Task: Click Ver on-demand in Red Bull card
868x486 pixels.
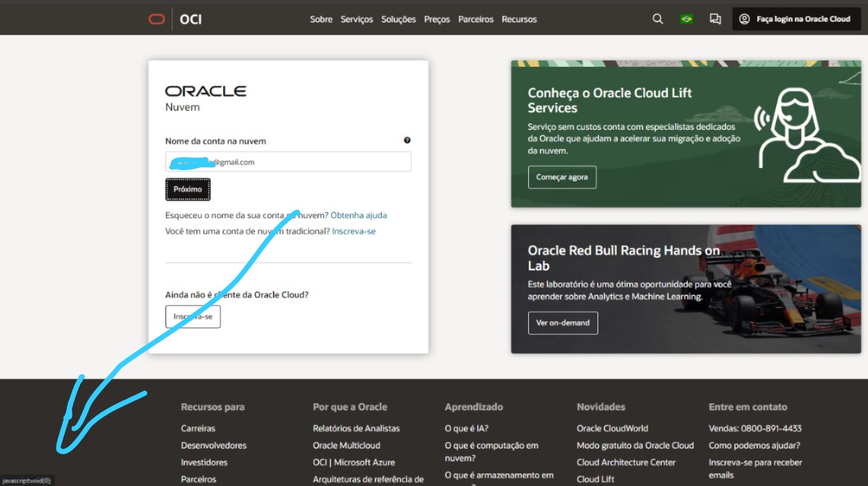Action: point(563,323)
